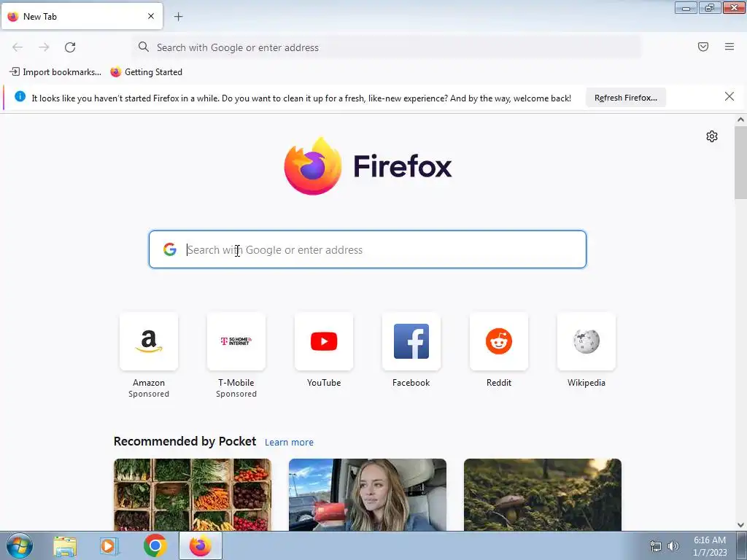Click the search magnifier in address bar
The width and height of the screenshot is (747, 560).
click(x=144, y=47)
